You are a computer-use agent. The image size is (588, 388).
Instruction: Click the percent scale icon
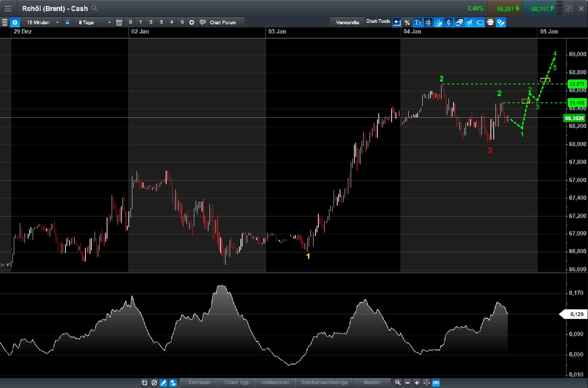[407, 22]
